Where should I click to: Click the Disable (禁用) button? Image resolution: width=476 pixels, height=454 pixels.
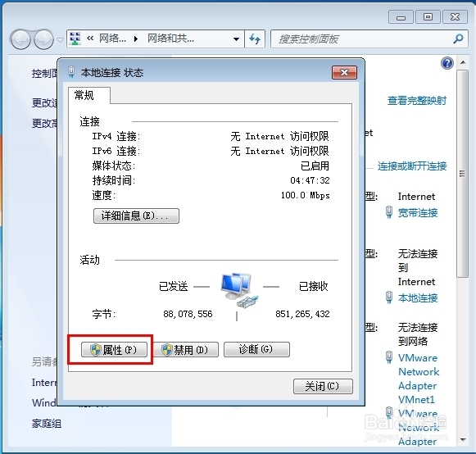pyautogui.click(x=185, y=350)
